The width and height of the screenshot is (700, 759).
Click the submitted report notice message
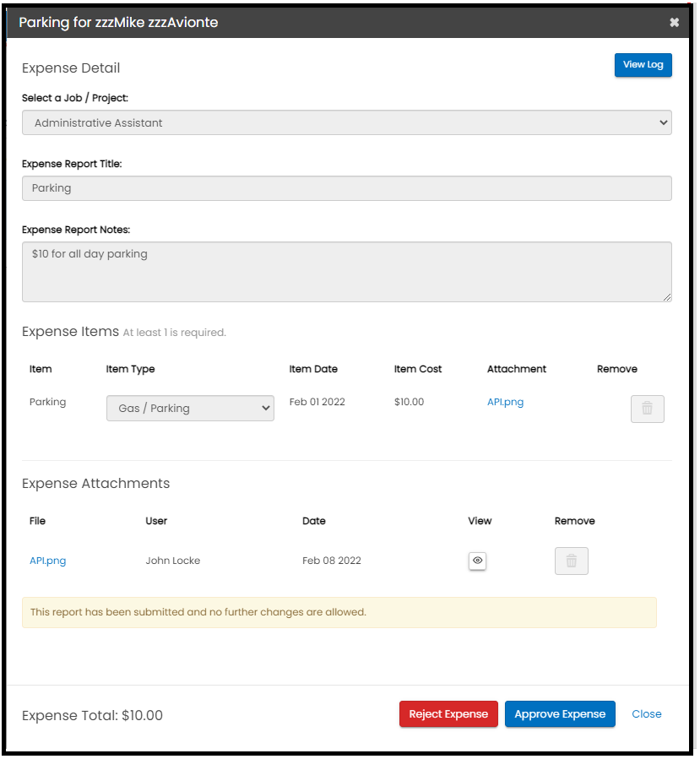tap(339, 612)
